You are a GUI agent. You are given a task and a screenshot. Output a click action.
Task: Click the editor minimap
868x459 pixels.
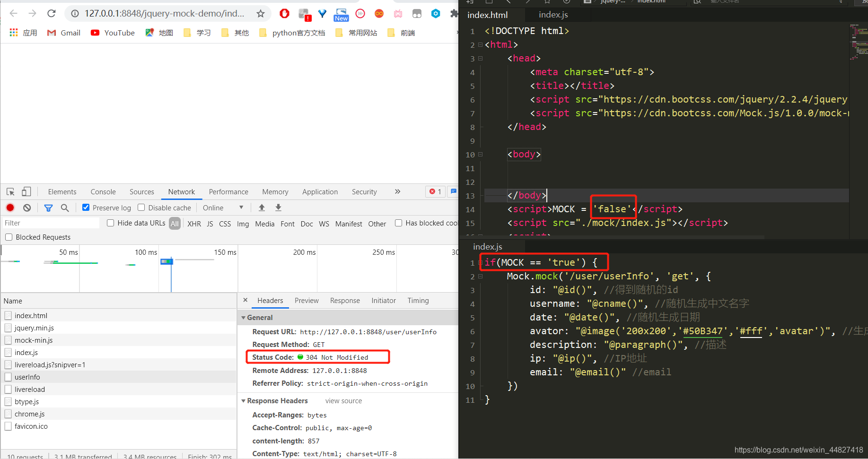858,42
